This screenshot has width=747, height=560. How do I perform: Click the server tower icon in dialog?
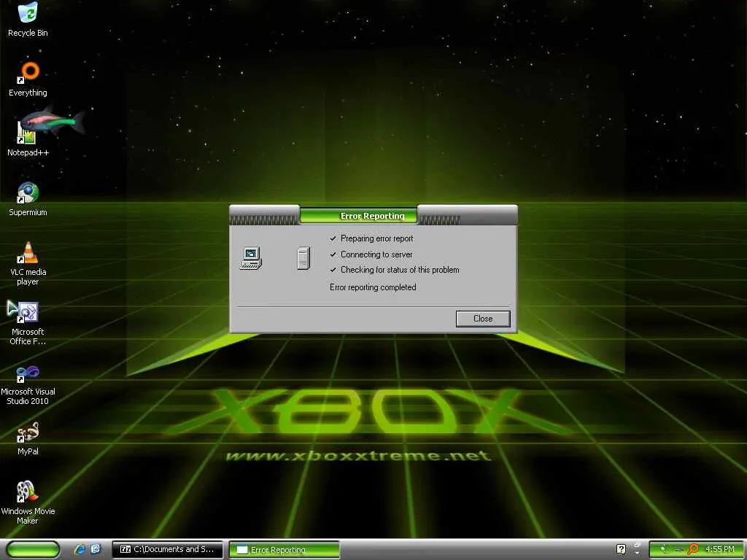tap(303, 259)
